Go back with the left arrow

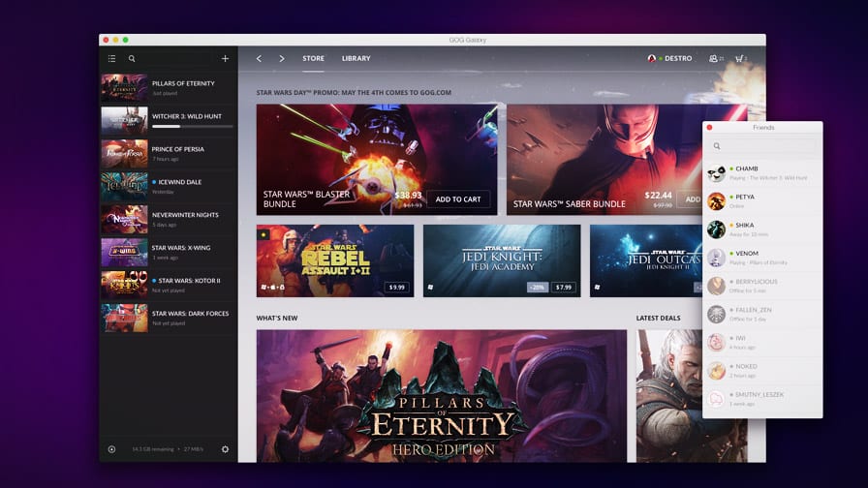click(x=259, y=58)
